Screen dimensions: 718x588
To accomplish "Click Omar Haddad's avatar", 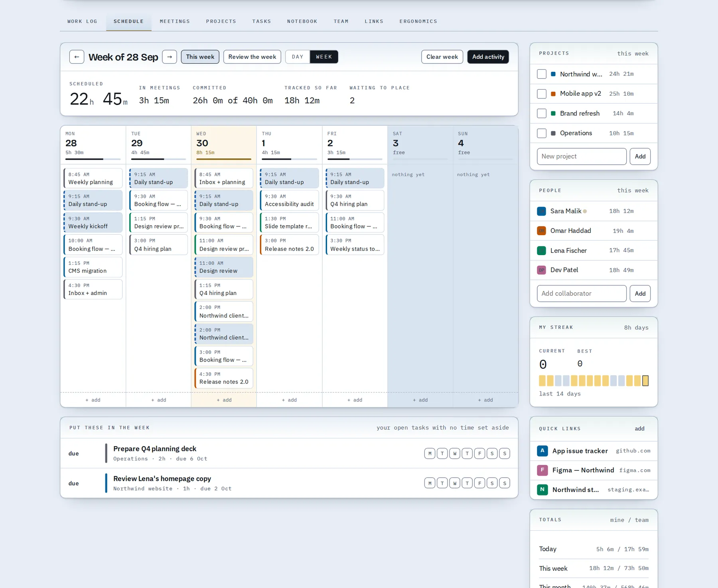I will [541, 231].
